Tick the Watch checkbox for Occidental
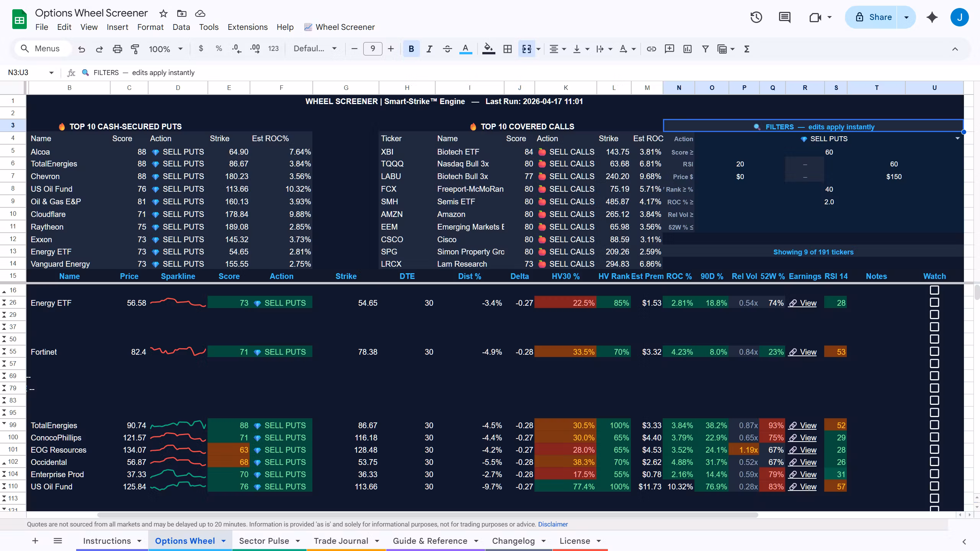 934,462
